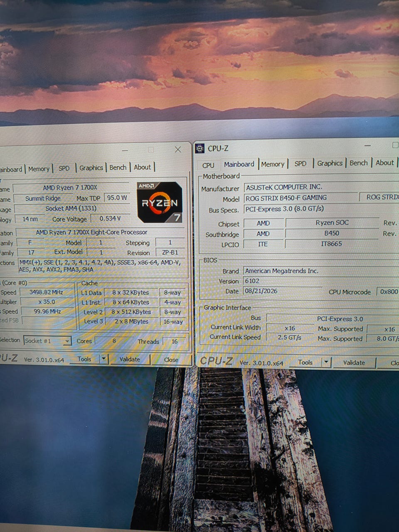Image resolution: width=399 pixels, height=532 pixels.
Task: Select the "Socket AM4 (1331)" package value
Action: point(71,209)
